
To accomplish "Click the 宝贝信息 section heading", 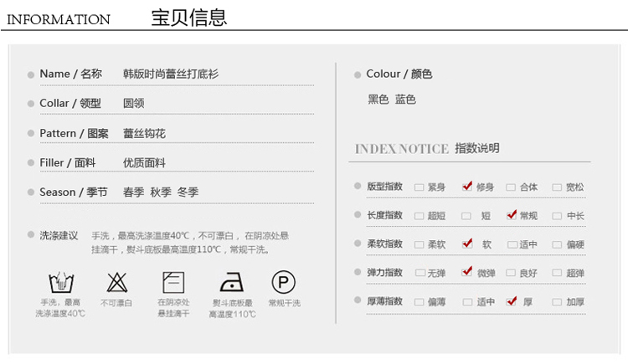I will pyautogui.click(x=188, y=18).
